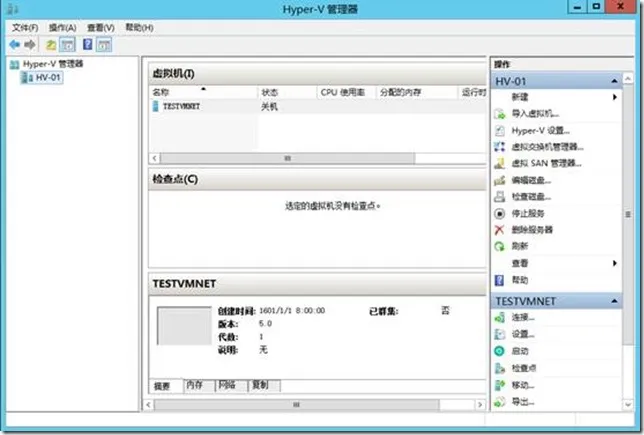644x435 pixels.
Task: Click the creation time 1601/1/1 8:00:00 value
Action: (292, 311)
